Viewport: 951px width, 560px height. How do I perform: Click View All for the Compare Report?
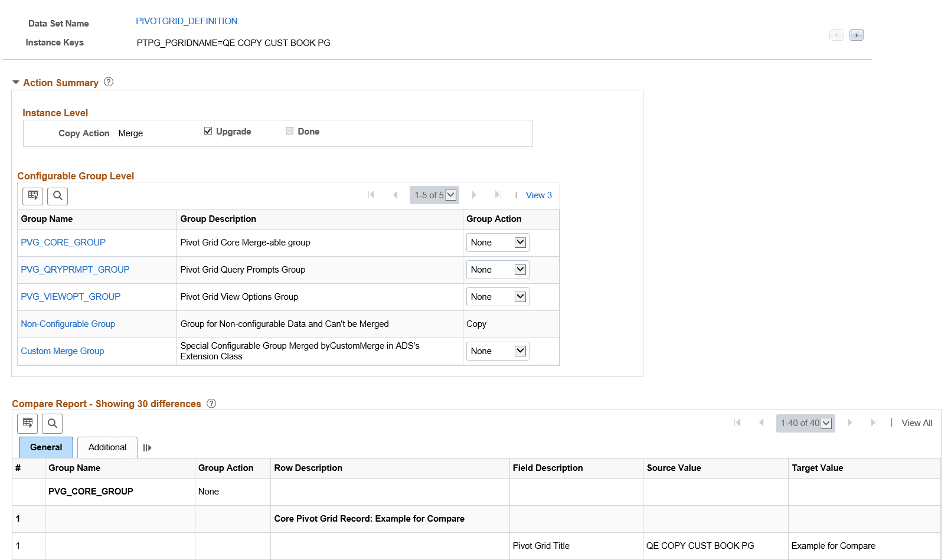(916, 423)
